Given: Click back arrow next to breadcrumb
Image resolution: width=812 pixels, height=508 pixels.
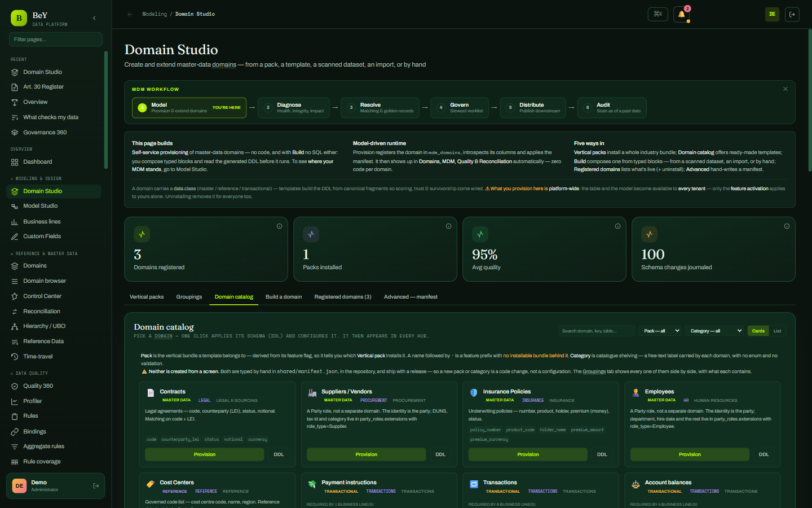Looking at the screenshot, I should coord(130,14).
